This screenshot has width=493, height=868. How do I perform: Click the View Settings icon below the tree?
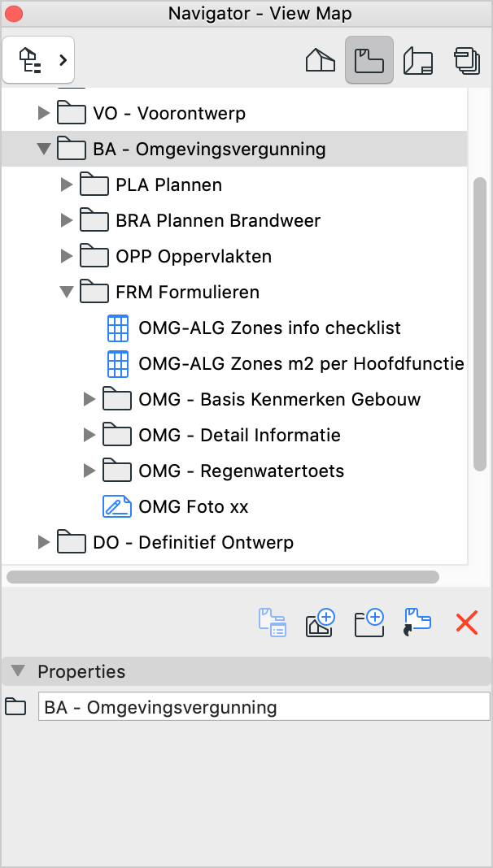tap(272, 623)
